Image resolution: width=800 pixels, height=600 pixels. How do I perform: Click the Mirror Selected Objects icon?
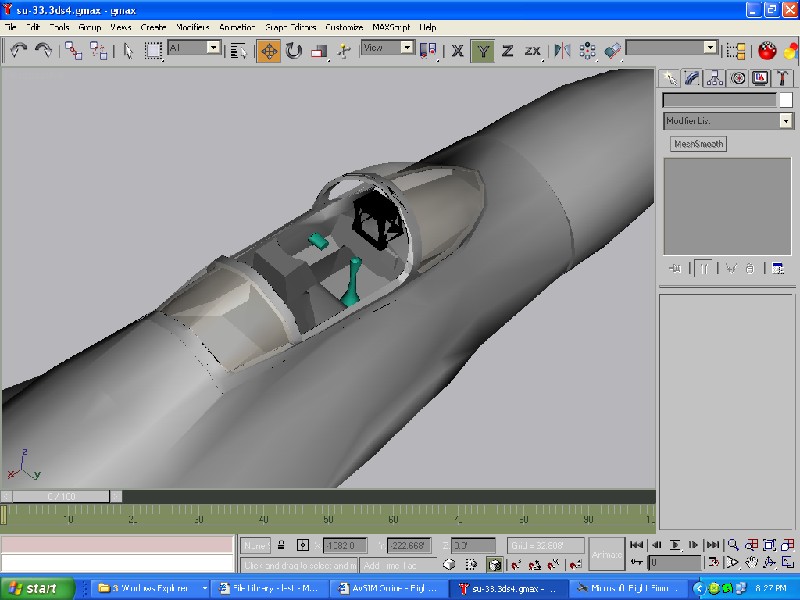tap(562, 50)
